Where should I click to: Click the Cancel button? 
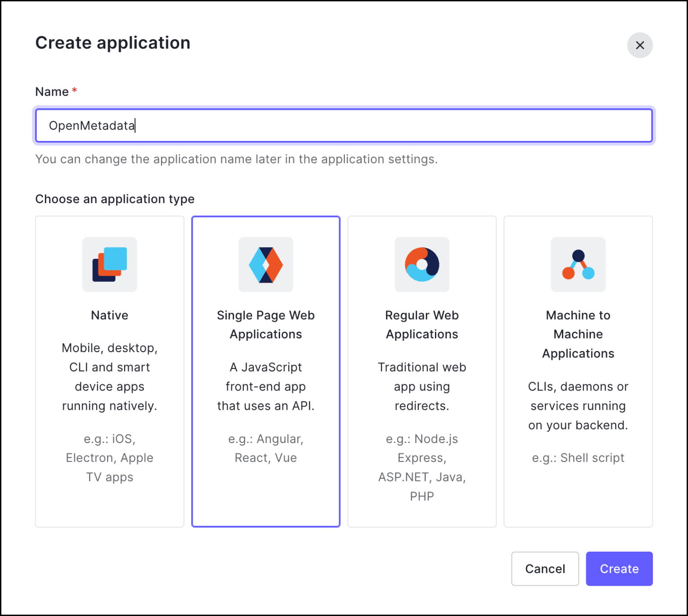545,568
